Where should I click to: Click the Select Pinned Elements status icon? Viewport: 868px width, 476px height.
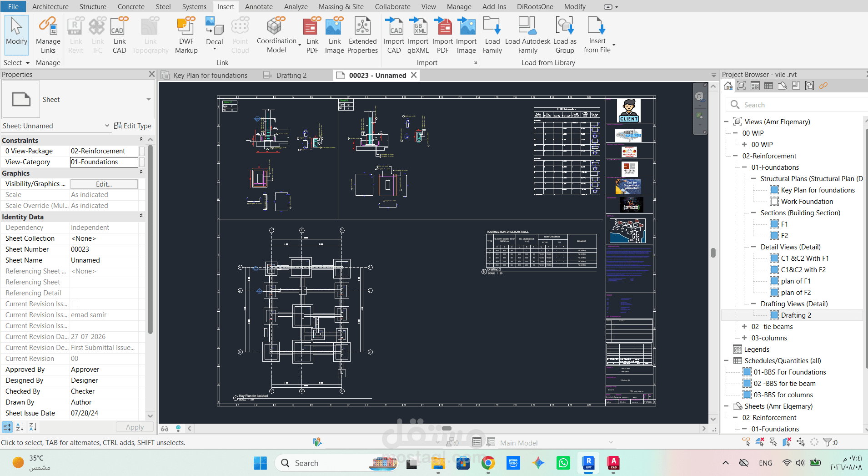[x=773, y=442]
